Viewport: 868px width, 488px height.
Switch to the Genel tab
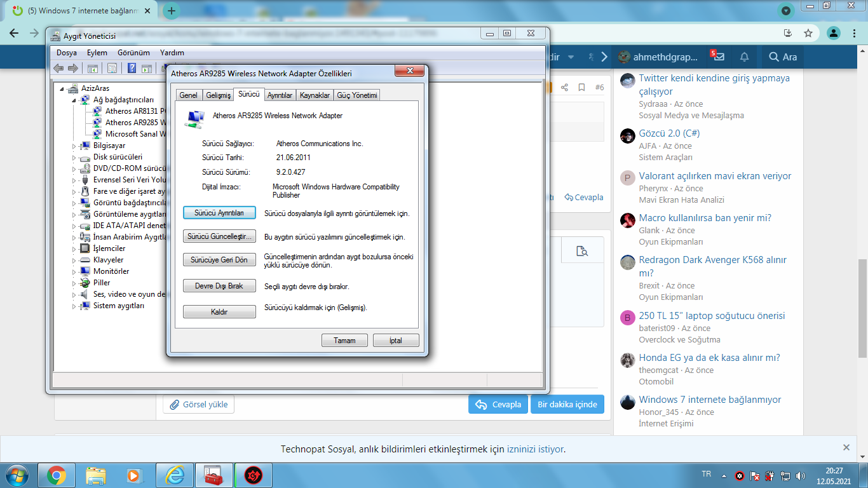coord(188,95)
